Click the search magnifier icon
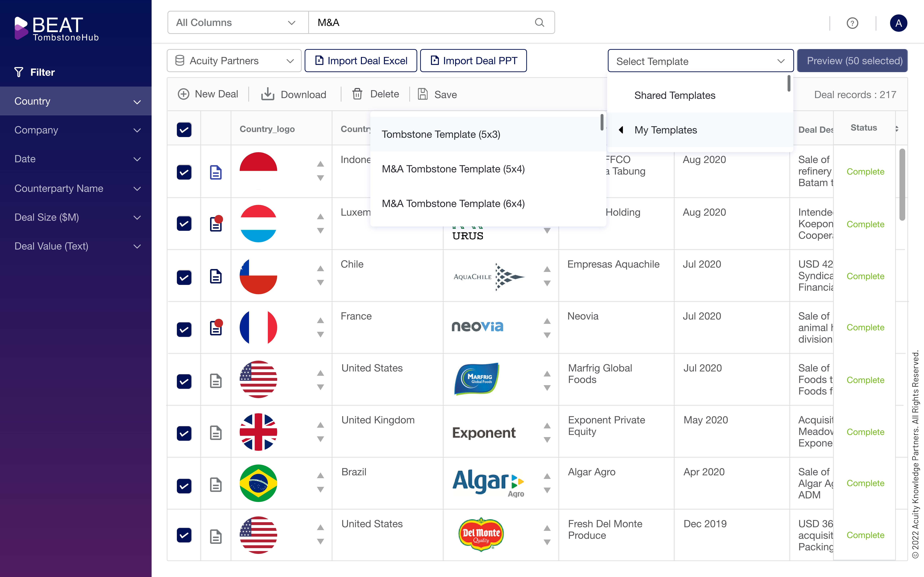Viewport: 924px width, 577px height. point(539,23)
